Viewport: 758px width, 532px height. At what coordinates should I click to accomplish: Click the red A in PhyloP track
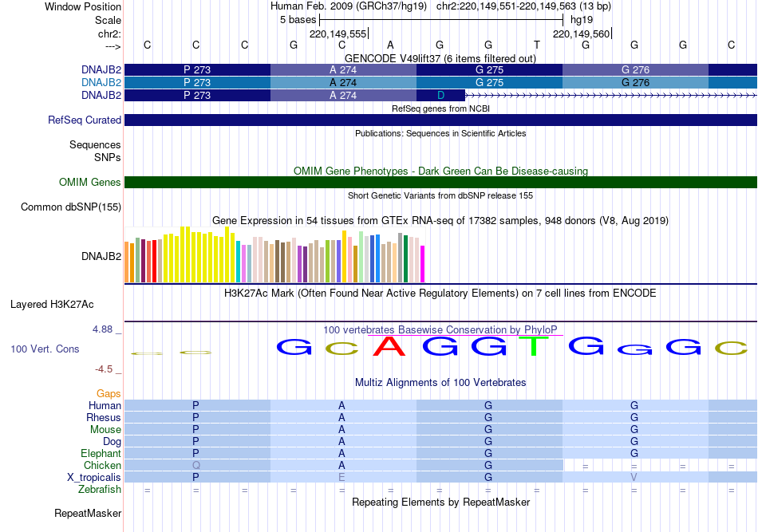(x=389, y=346)
